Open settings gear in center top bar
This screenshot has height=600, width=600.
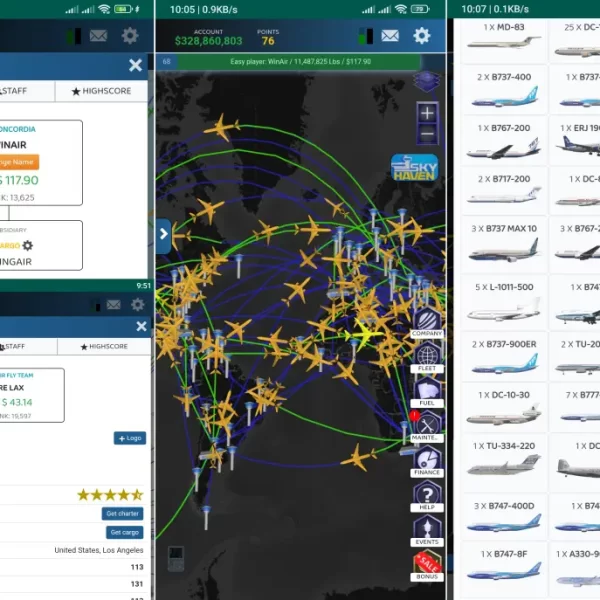click(422, 36)
